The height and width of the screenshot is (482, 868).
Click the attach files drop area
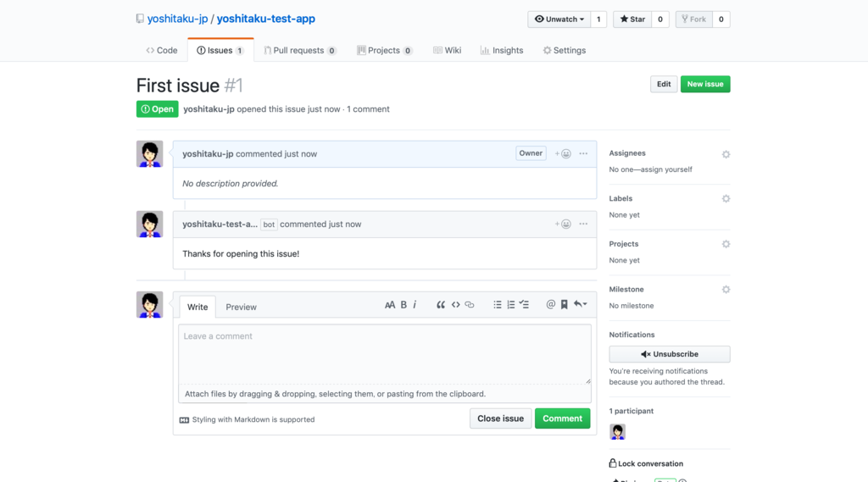(385, 394)
